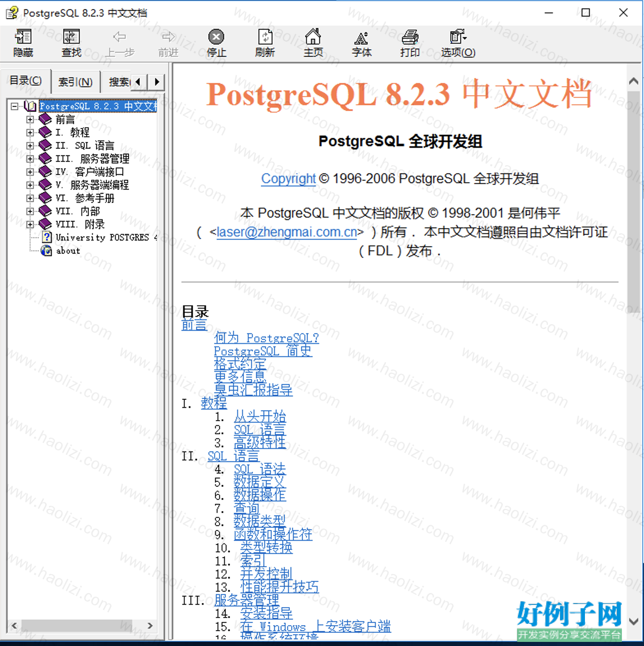The height and width of the screenshot is (646, 644).
Task: Select the University POSTGRES tree entry
Action: [x=106, y=238]
